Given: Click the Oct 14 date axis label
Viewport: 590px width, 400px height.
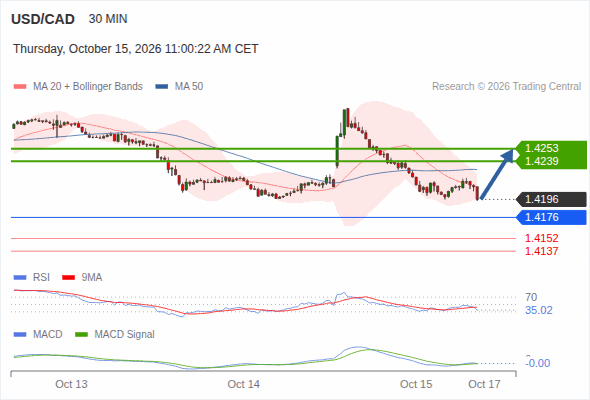Looking at the screenshot, I should point(243,384).
